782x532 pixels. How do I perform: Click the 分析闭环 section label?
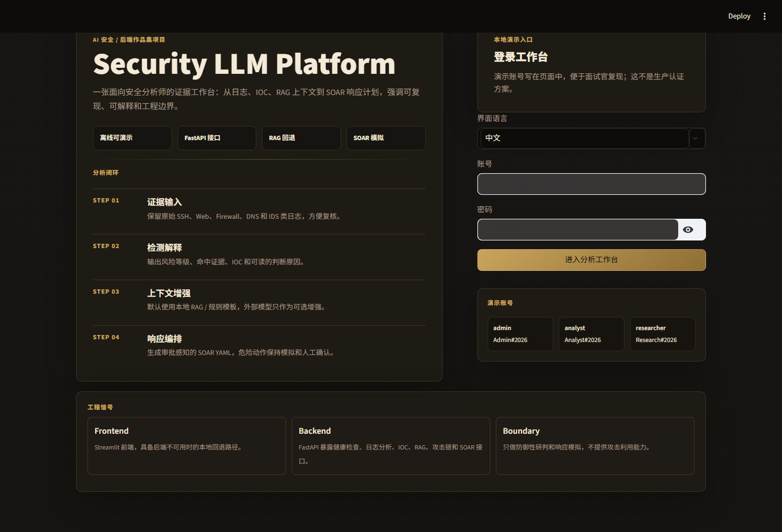(106, 173)
